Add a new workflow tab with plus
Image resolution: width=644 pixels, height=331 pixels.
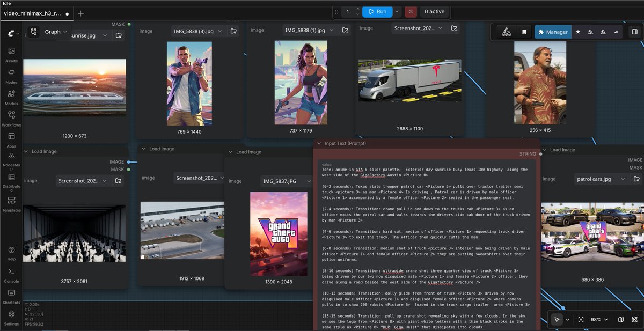point(80,13)
